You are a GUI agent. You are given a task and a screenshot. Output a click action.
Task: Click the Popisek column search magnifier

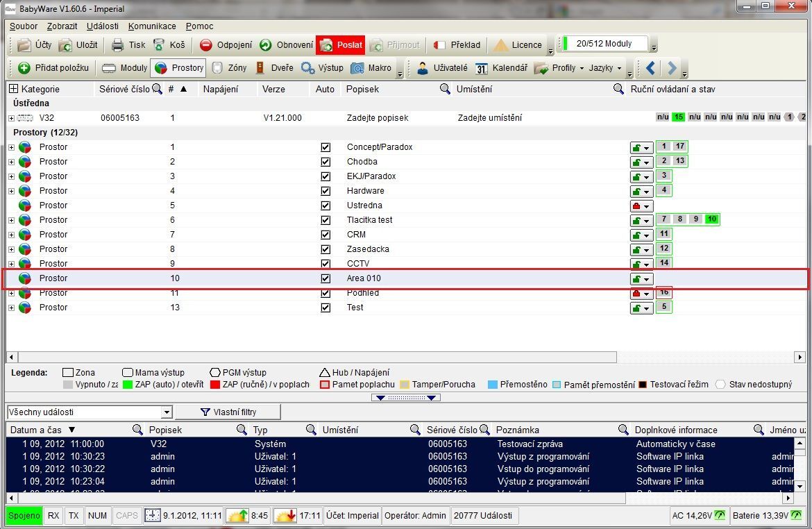(x=446, y=89)
